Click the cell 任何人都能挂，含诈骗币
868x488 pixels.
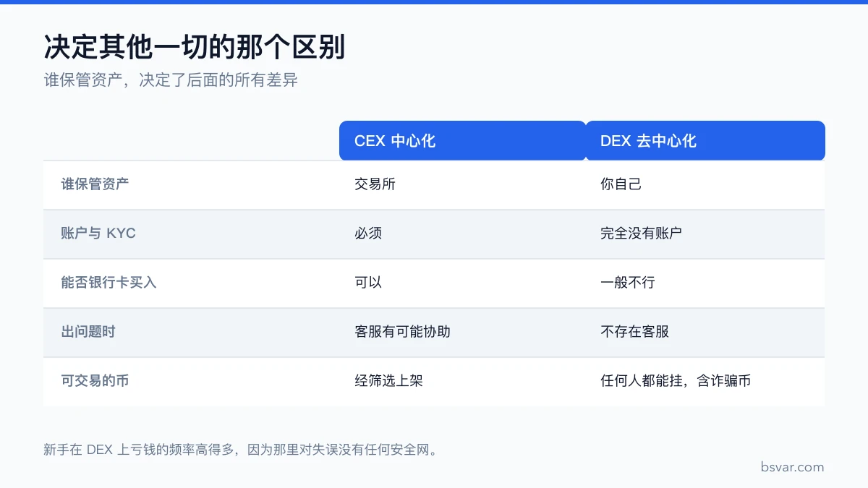pos(676,381)
